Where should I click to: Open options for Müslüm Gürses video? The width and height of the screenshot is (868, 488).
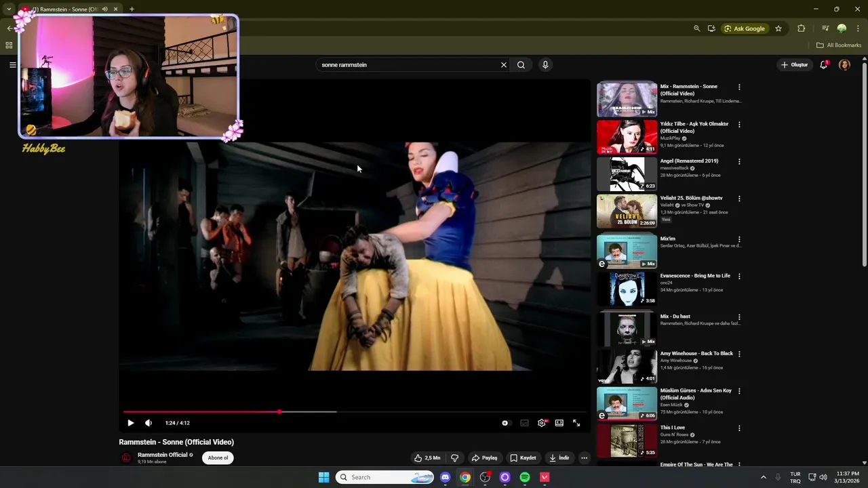tap(739, 391)
